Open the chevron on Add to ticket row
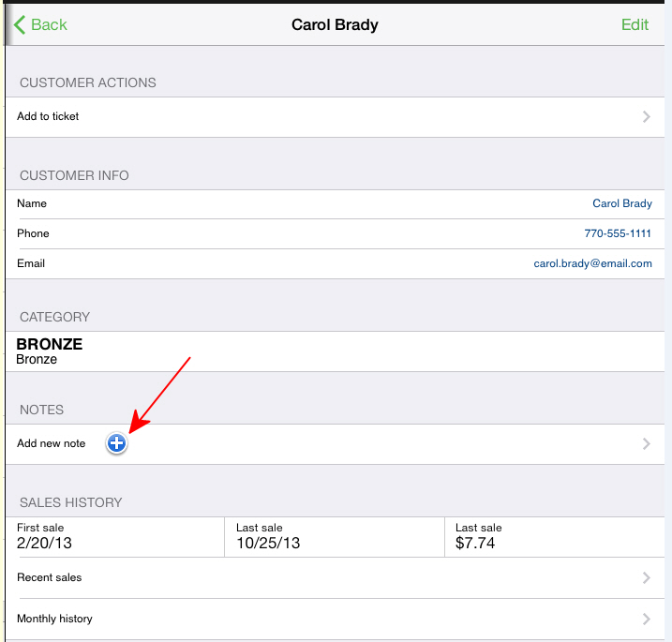The image size is (672, 642). [647, 116]
